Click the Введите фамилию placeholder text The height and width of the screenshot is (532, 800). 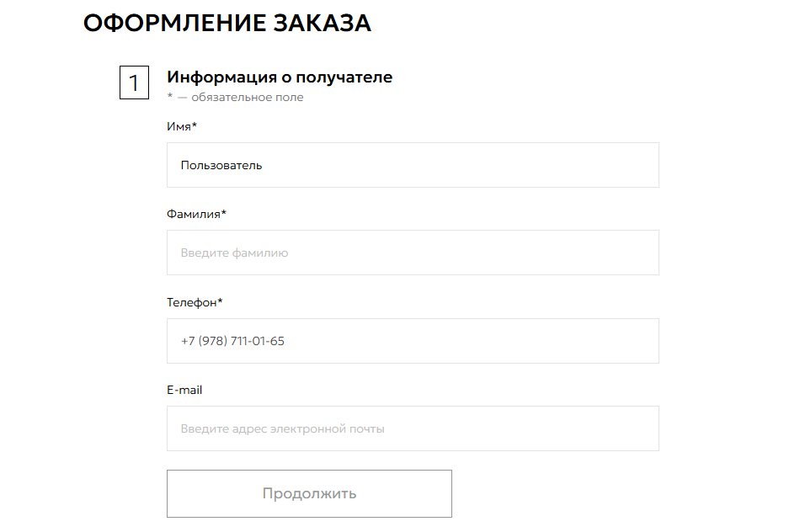tap(234, 253)
